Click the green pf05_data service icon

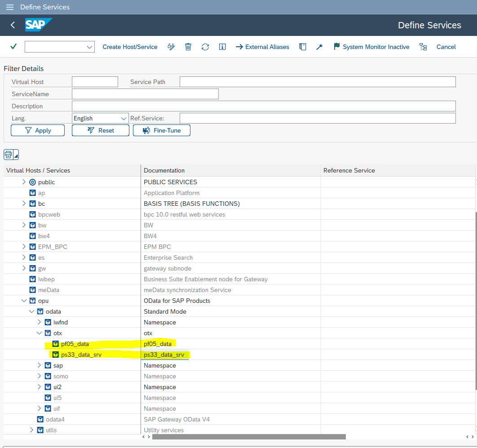click(x=55, y=344)
